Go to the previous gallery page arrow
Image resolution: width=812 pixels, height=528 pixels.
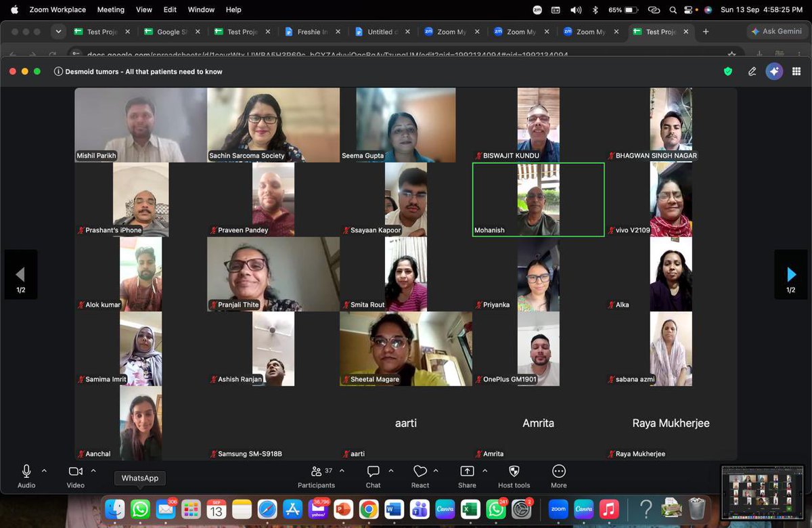pos(21,275)
